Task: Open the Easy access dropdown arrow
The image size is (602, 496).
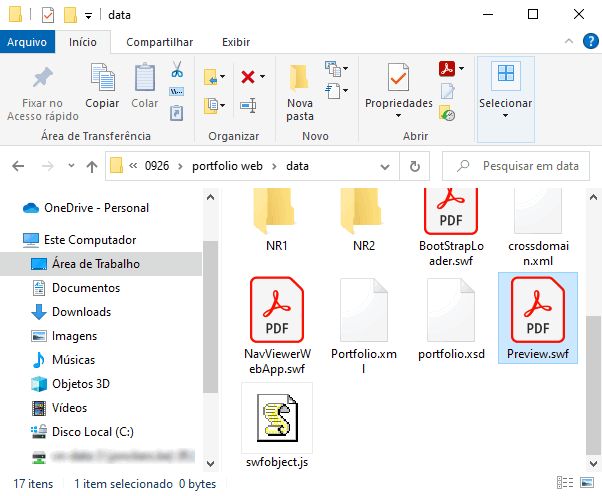Action: point(346,91)
